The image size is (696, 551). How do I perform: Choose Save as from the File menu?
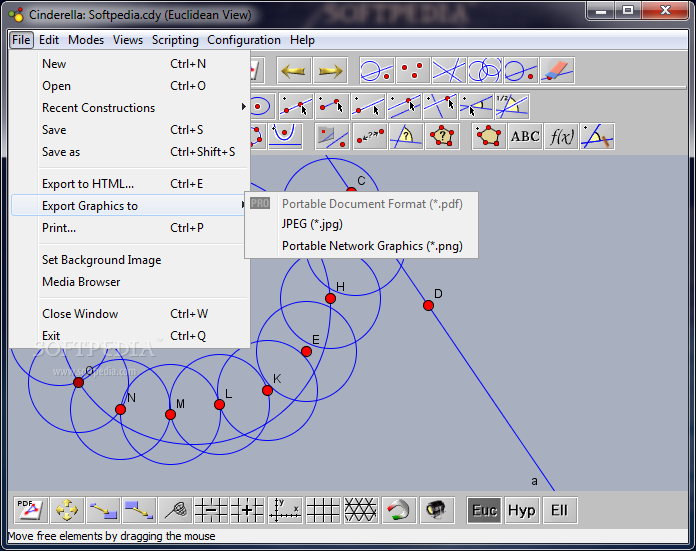[130, 152]
